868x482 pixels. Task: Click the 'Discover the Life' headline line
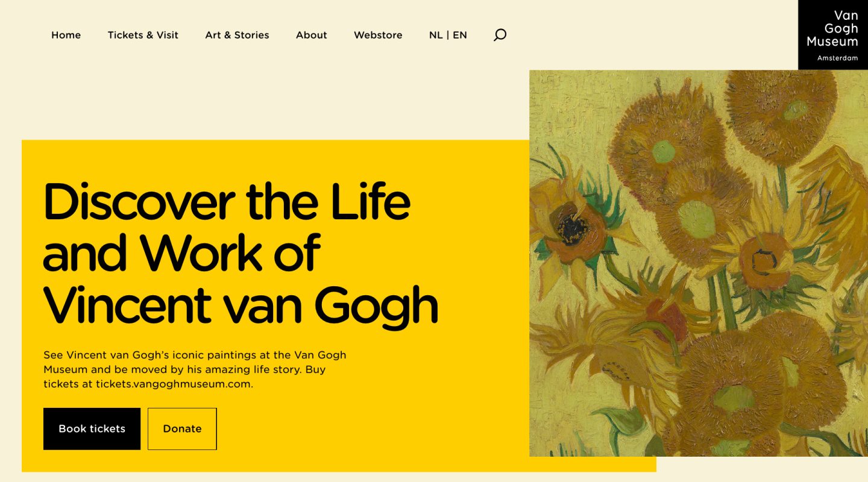(227, 201)
